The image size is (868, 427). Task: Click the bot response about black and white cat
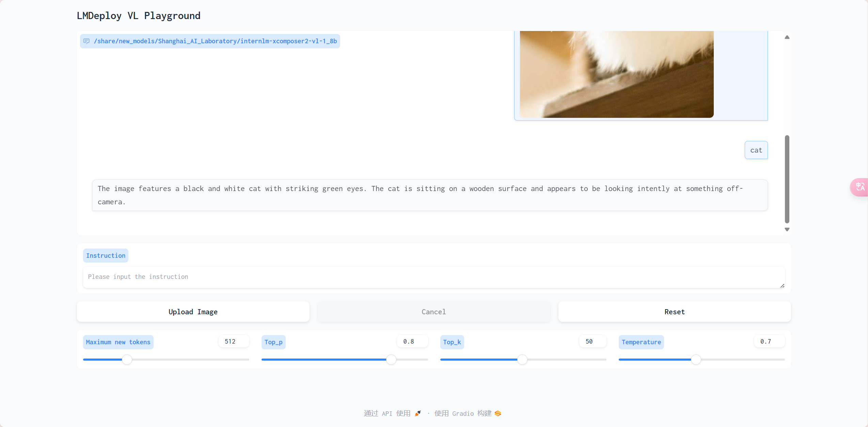[x=430, y=195]
